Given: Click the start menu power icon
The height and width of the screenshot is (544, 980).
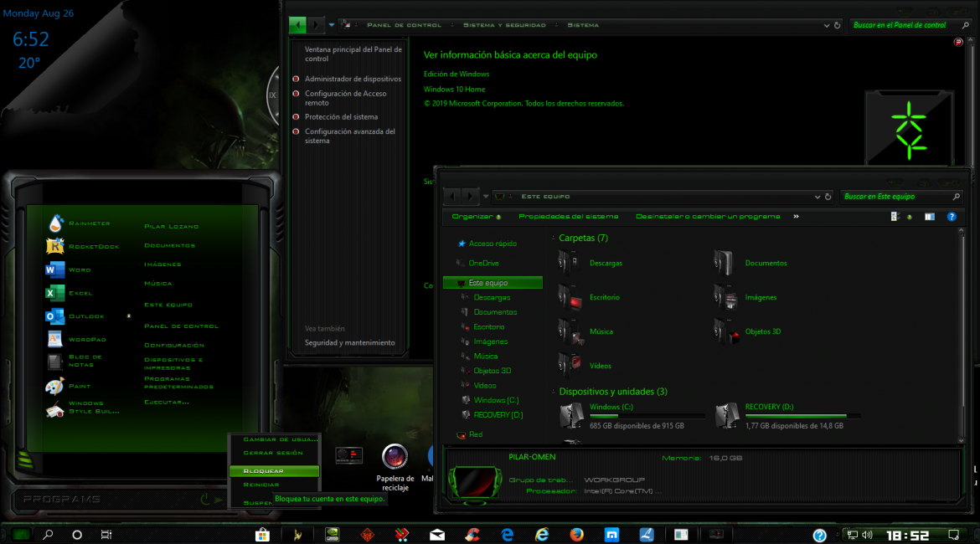Looking at the screenshot, I should [x=205, y=499].
